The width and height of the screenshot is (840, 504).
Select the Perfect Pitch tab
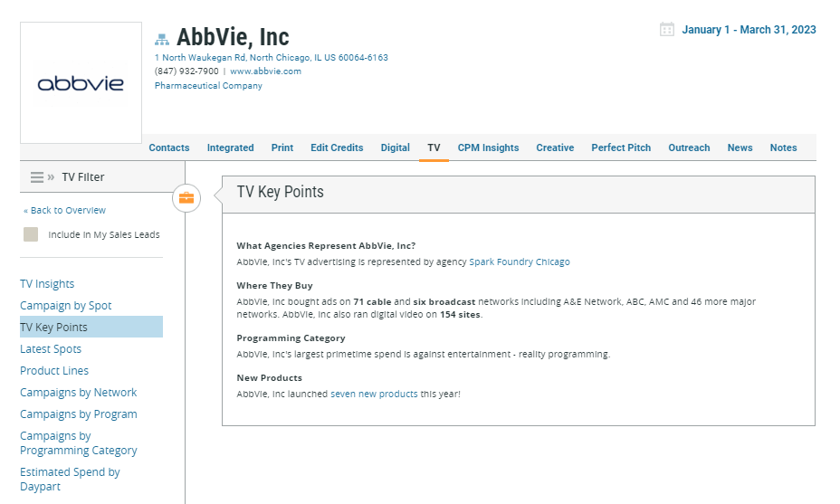tap(621, 147)
